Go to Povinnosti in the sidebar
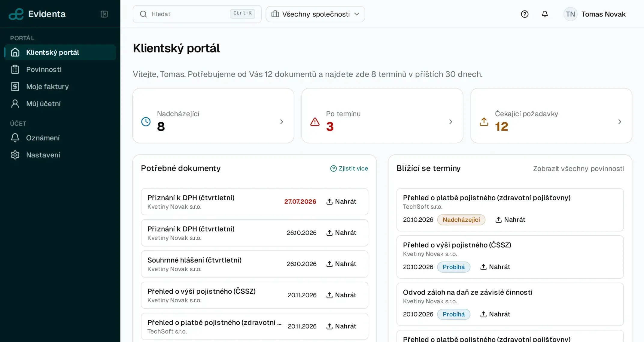 coord(60,69)
